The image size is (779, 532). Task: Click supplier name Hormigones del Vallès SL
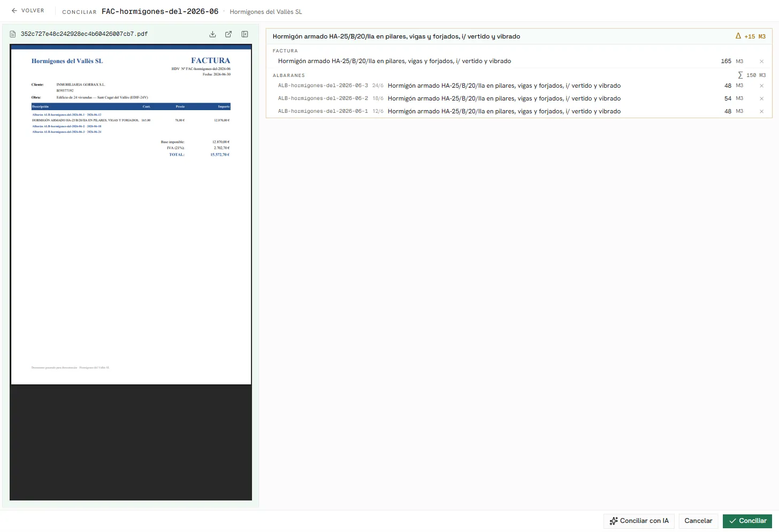point(266,12)
